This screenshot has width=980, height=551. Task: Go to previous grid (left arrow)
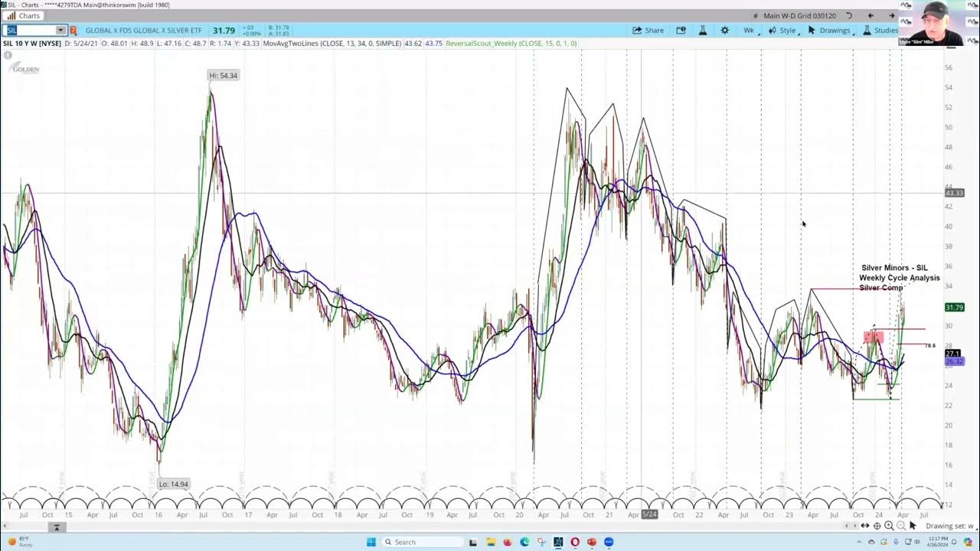[x=871, y=15]
